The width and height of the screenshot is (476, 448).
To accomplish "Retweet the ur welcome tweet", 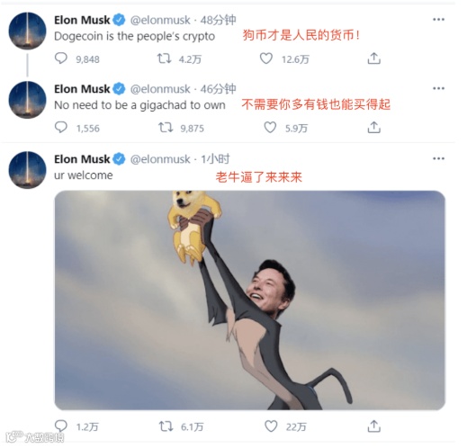I will 166,426.
